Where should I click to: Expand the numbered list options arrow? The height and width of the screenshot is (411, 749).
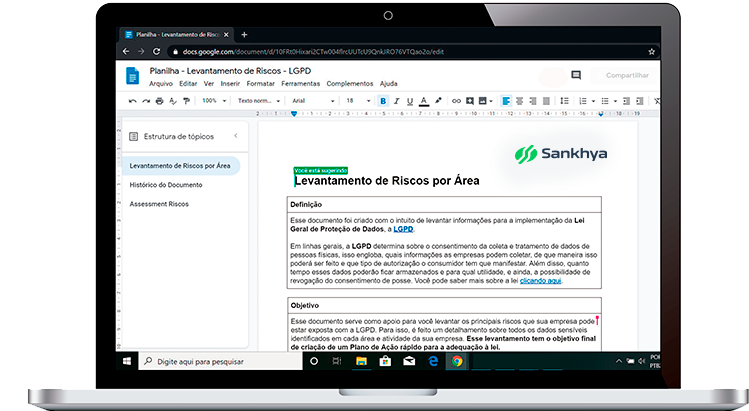click(593, 101)
